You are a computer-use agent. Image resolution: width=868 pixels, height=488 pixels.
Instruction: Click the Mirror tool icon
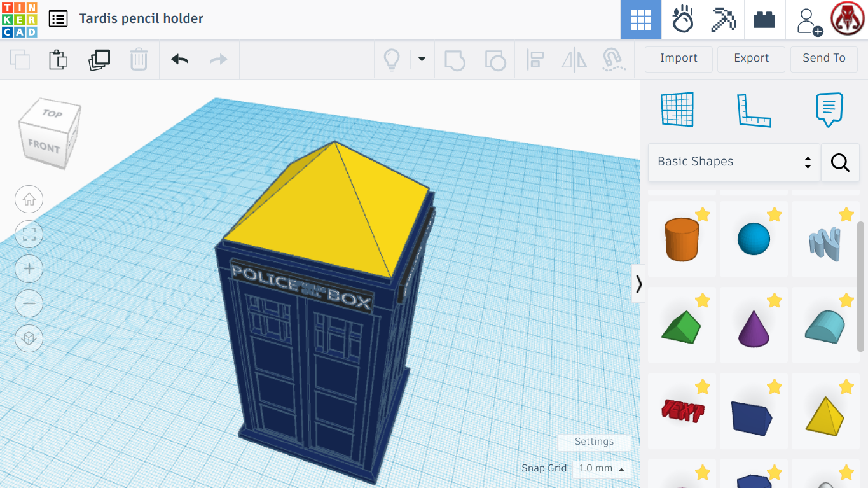click(574, 60)
